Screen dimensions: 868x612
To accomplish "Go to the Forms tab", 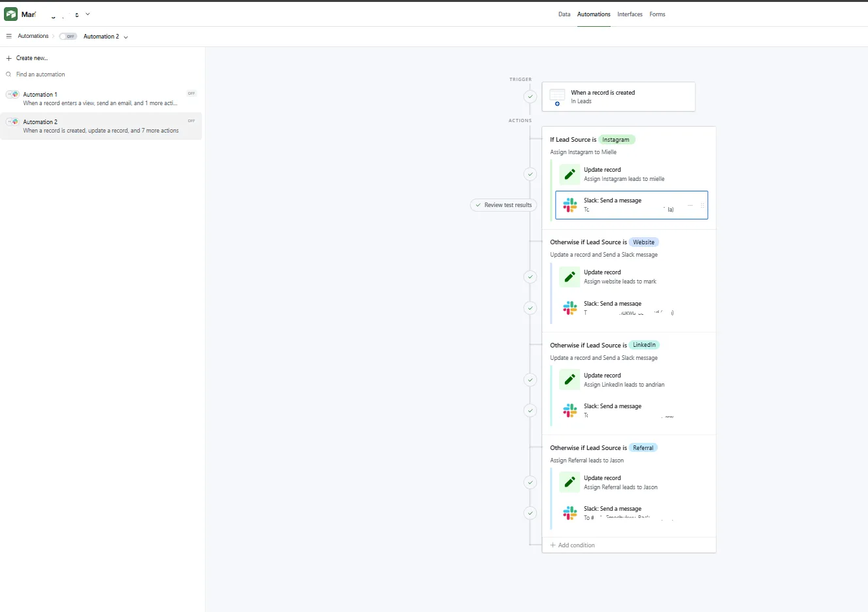I will (x=657, y=14).
